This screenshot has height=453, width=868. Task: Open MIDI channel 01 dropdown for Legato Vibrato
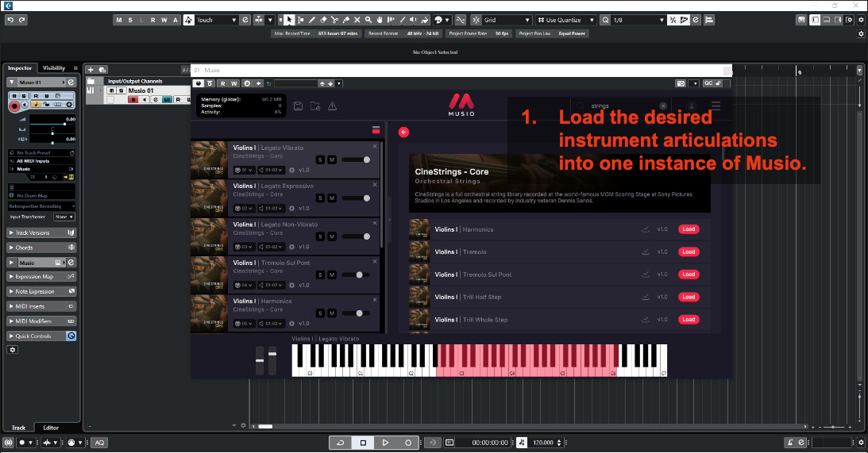click(244, 170)
